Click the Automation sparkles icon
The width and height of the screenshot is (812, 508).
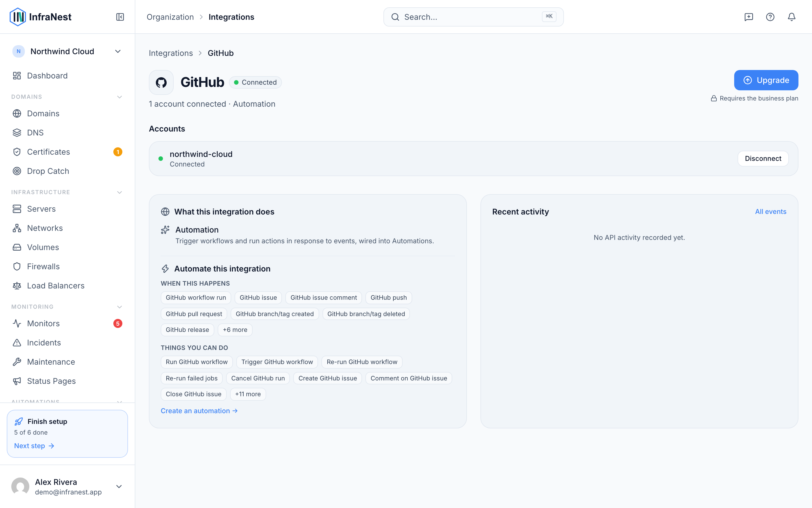tap(165, 230)
